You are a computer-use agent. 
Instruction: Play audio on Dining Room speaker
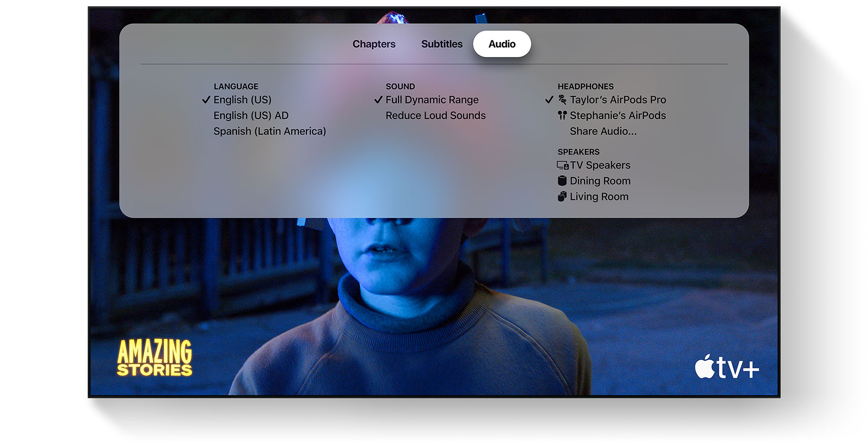[600, 180]
